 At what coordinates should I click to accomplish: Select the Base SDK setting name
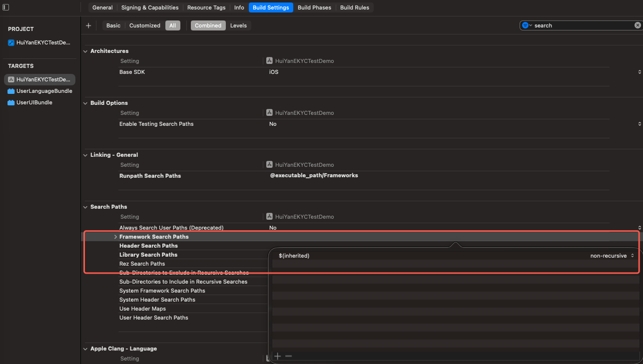[132, 72]
